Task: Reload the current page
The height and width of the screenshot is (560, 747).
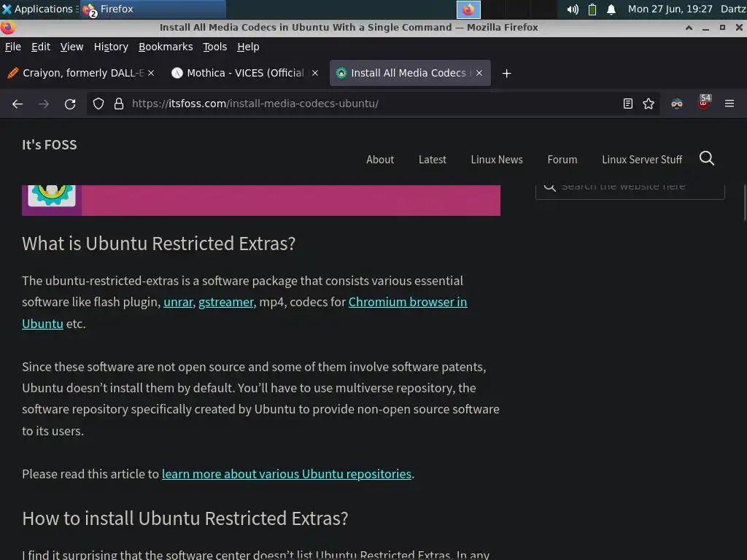Action: [x=70, y=104]
